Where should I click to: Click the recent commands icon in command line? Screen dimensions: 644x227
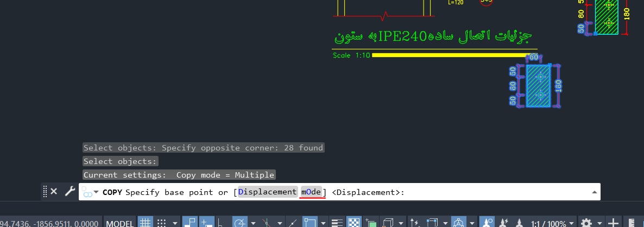coord(87,192)
